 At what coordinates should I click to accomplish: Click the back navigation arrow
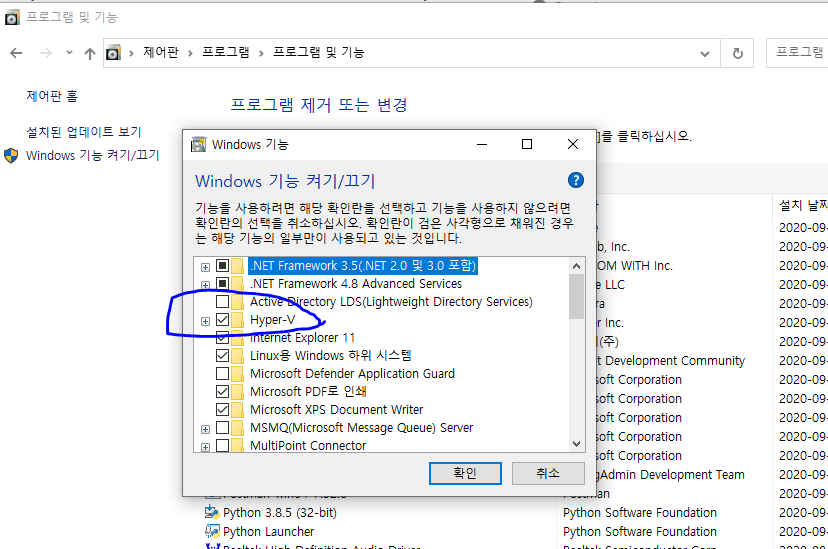coord(16,53)
